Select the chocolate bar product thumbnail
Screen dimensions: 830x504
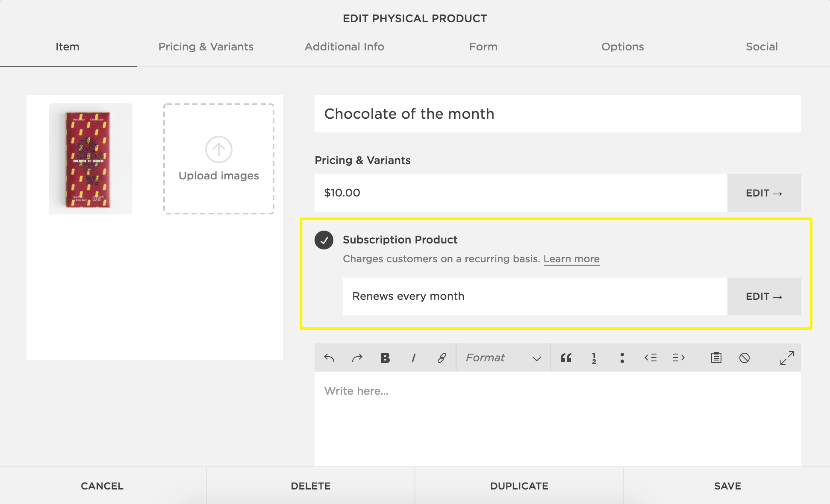91,159
